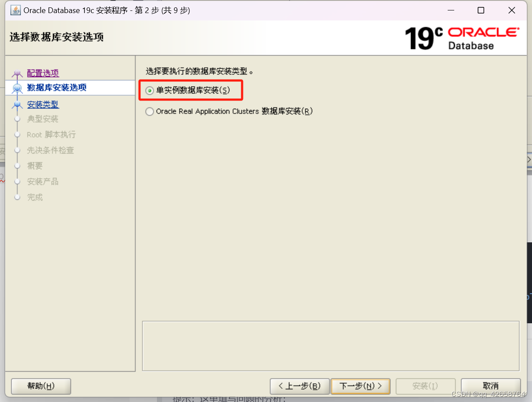The image size is (532, 402).
Task: Click the 安装类型 step marker icon
Action: click(17, 104)
